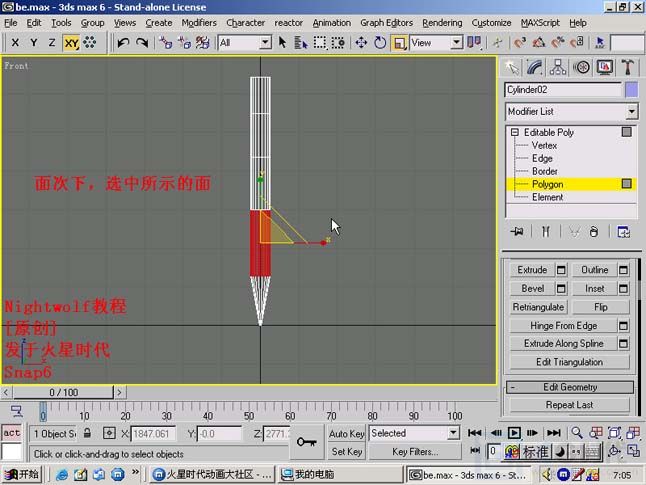Open the MAXScript menu
The height and width of the screenshot is (485, 646).
(x=540, y=23)
